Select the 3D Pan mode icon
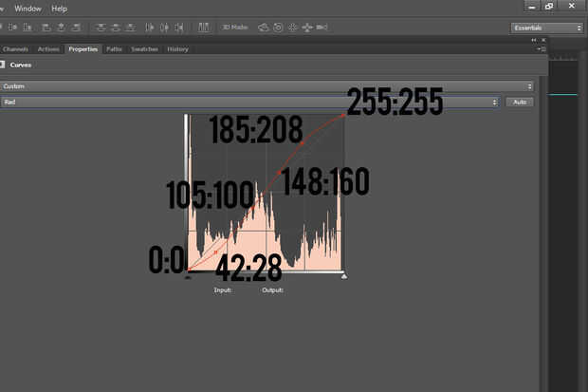This screenshot has width=588, height=392. tap(292, 28)
